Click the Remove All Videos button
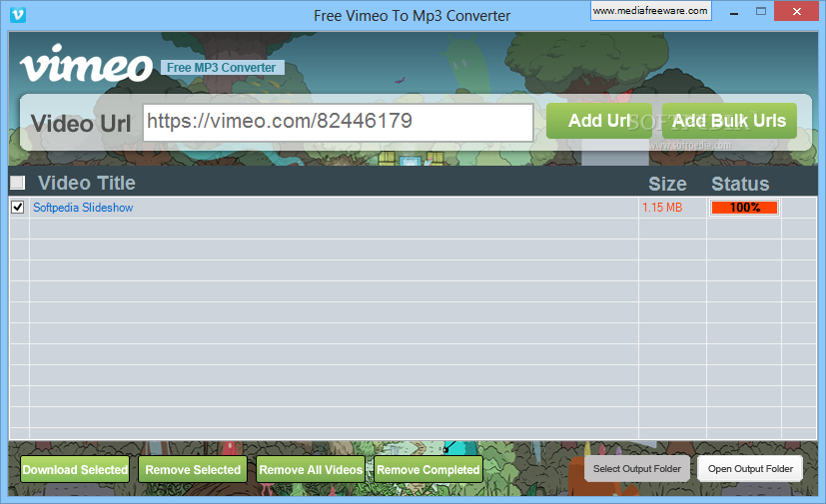The width and height of the screenshot is (826, 504). (311, 469)
